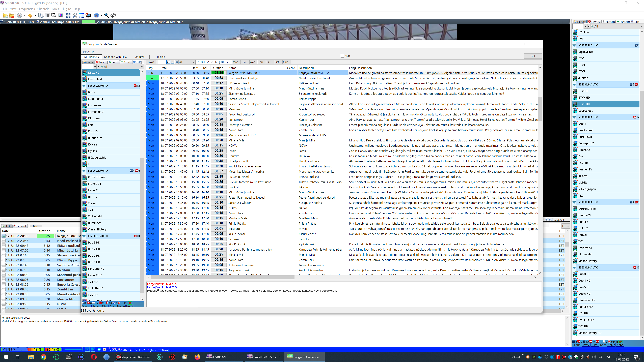Open the Frequencies menu
The width and height of the screenshot is (644, 362).
click(x=26, y=9)
